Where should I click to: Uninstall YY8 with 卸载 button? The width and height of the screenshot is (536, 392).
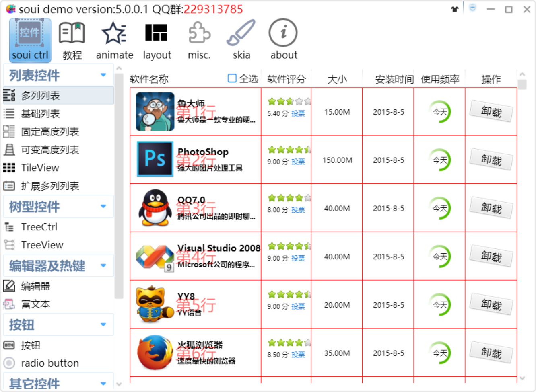click(491, 304)
